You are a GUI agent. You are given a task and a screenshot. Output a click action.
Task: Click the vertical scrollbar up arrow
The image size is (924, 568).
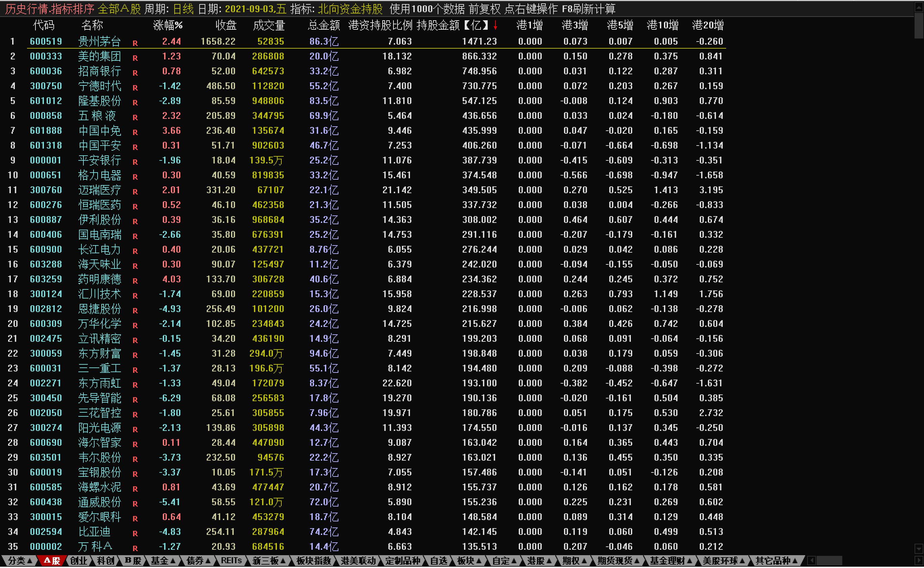[919, 7]
